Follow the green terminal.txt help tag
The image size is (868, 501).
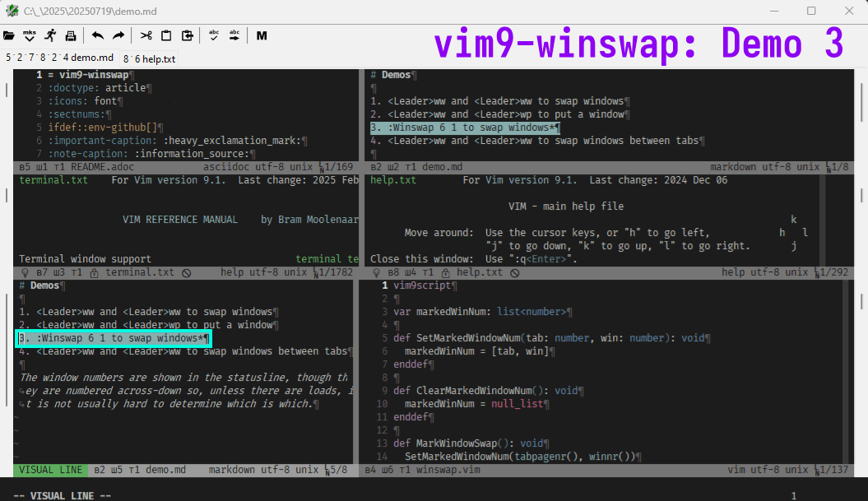pyautogui.click(x=53, y=180)
